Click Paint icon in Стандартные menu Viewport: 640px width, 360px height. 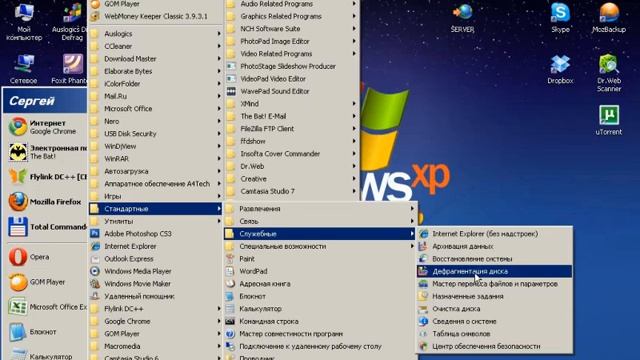[x=230, y=259]
